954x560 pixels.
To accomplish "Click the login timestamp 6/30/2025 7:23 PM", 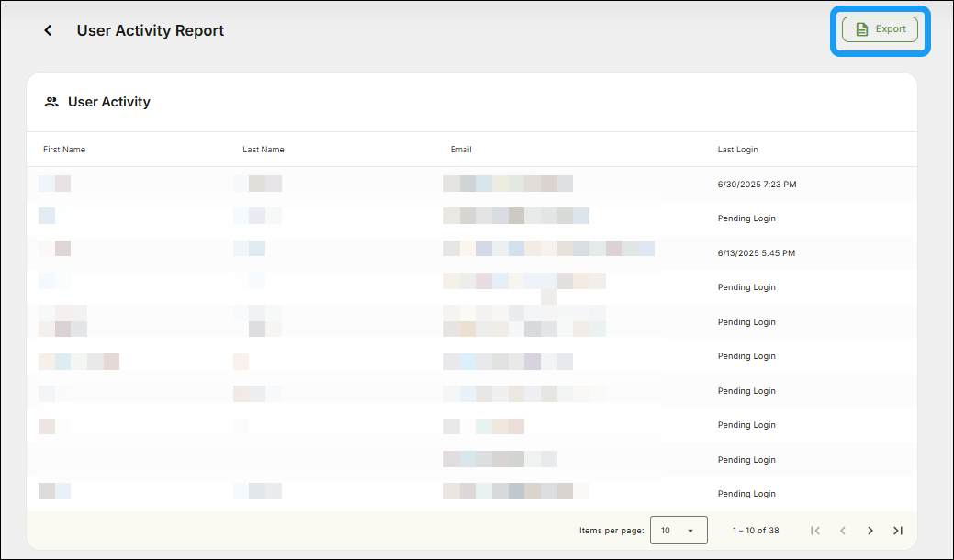I will pyautogui.click(x=757, y=184).
